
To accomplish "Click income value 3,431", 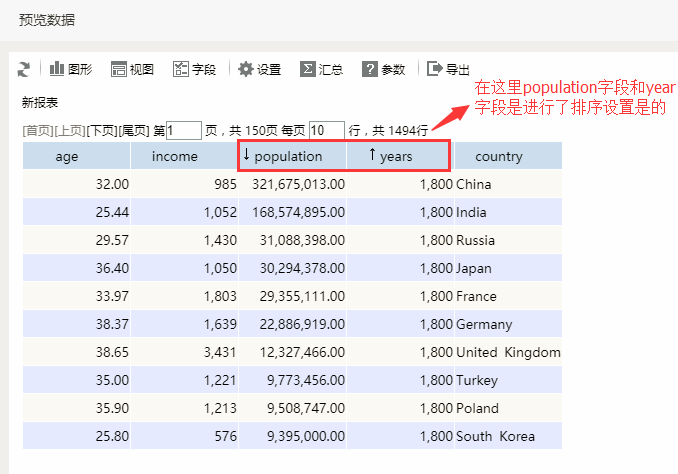I will (x=221, y=352).
